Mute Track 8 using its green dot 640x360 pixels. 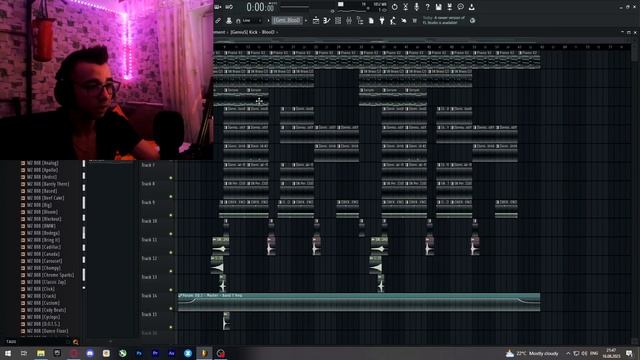point(171,197)
